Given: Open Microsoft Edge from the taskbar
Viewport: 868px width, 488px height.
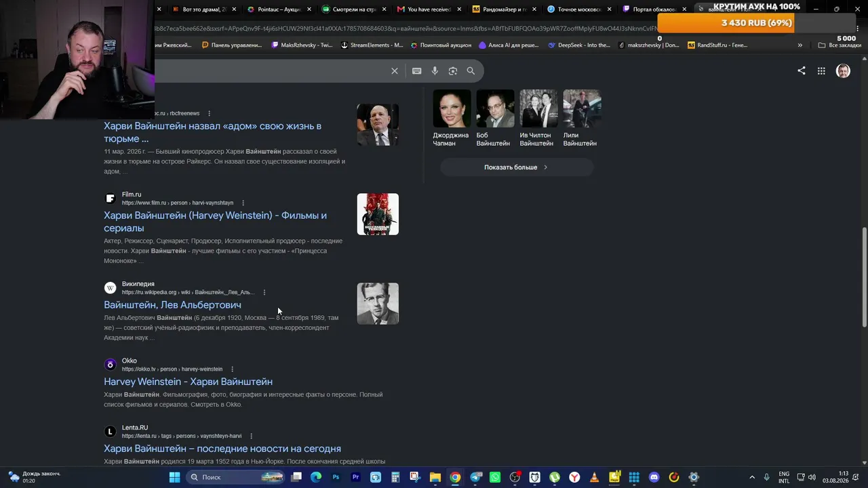Looking at the screenshot, I should 316,477.
